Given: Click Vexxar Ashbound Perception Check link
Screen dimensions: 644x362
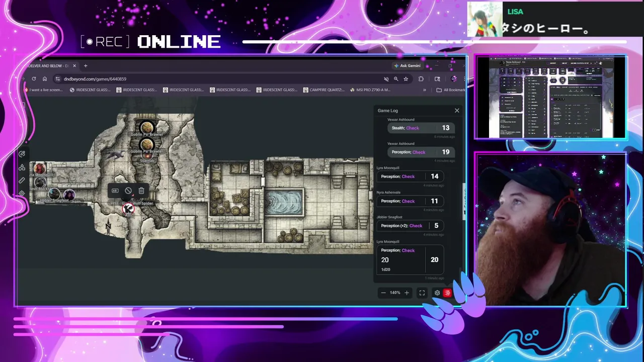Looking at the screenshot, I should pyautogui.click(x=419, y=152).
